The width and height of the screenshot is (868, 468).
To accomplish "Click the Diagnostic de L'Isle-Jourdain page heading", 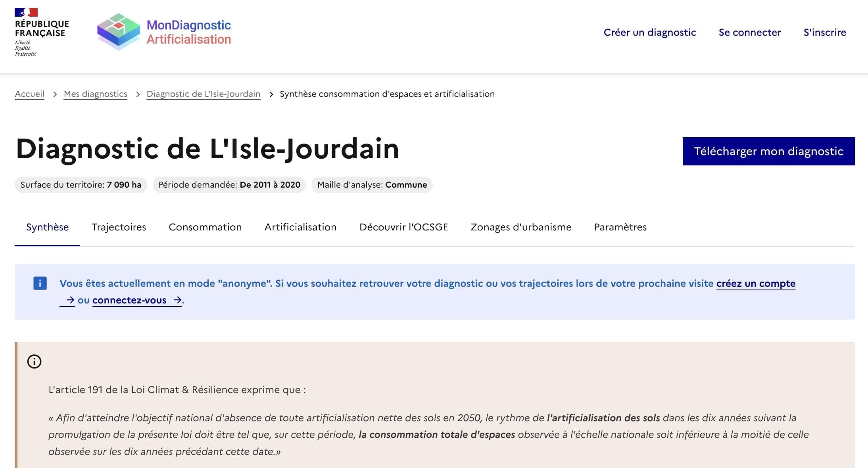I will pos(207,149).
